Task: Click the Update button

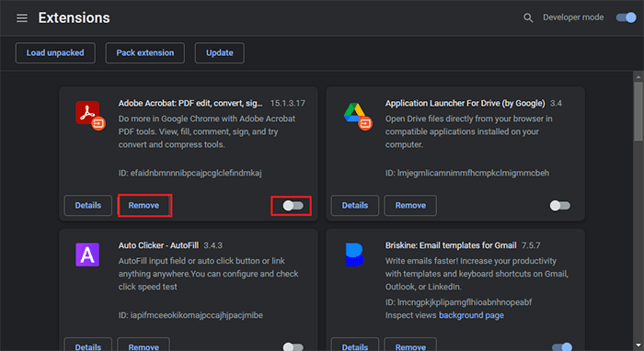Action: [x=220, y=53]
